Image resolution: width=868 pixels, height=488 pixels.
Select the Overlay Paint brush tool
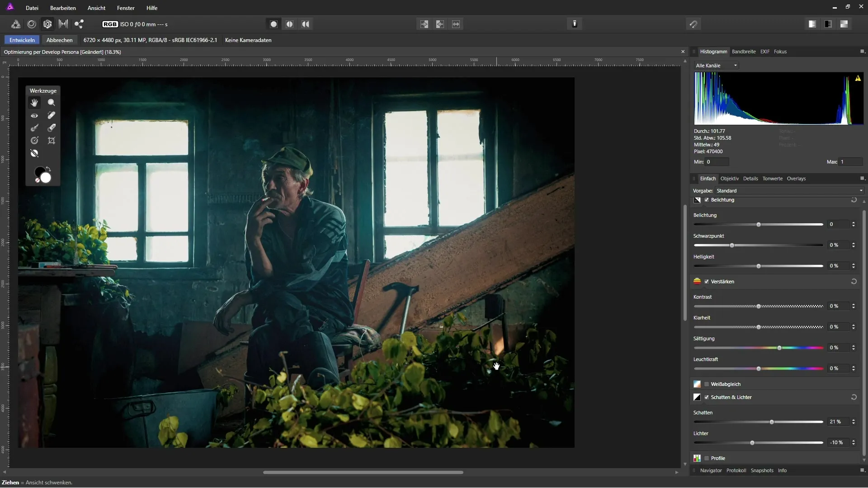[x=34, y=128]
